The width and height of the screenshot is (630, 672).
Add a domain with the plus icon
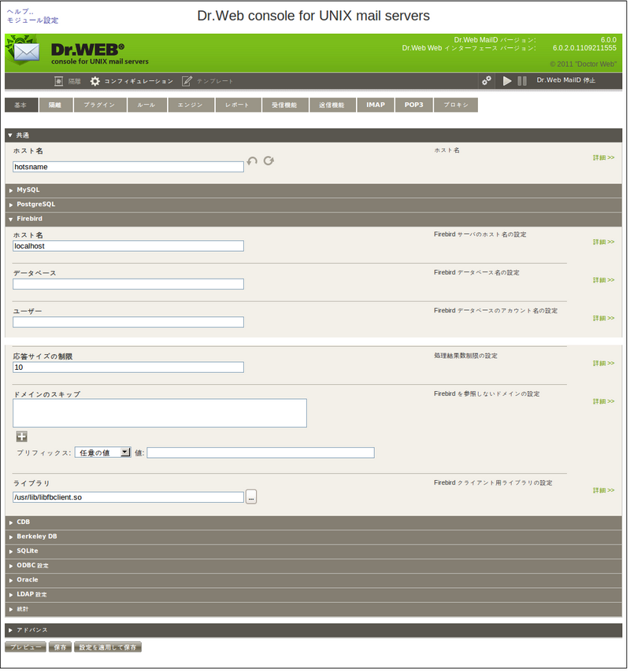pyautogui.click(x=22, y=438)
